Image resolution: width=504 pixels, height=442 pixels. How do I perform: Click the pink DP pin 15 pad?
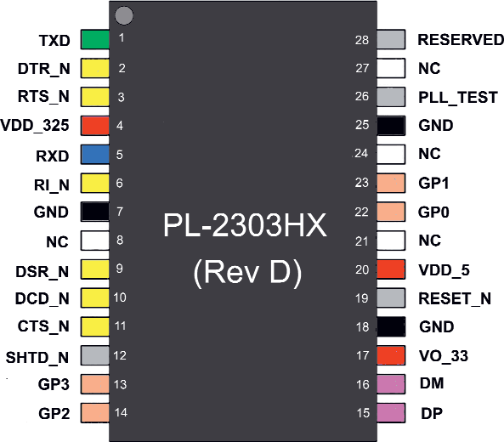point(391,413)
